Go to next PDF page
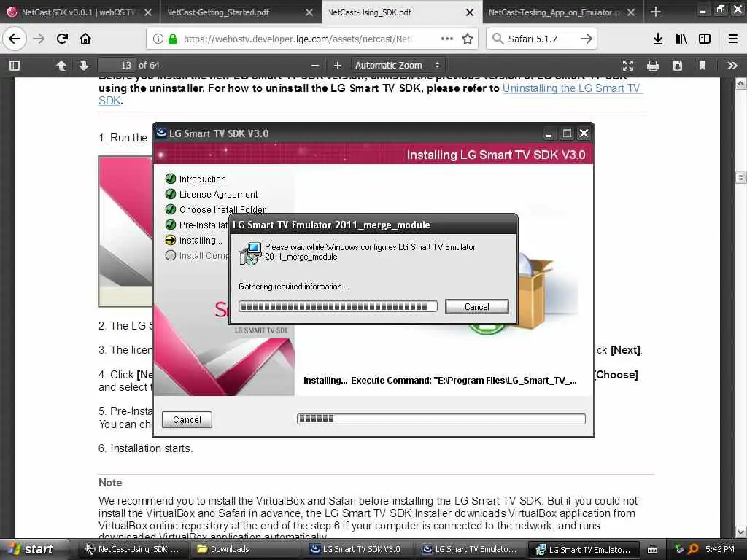747x560 pixels. (x=84, y=65)
